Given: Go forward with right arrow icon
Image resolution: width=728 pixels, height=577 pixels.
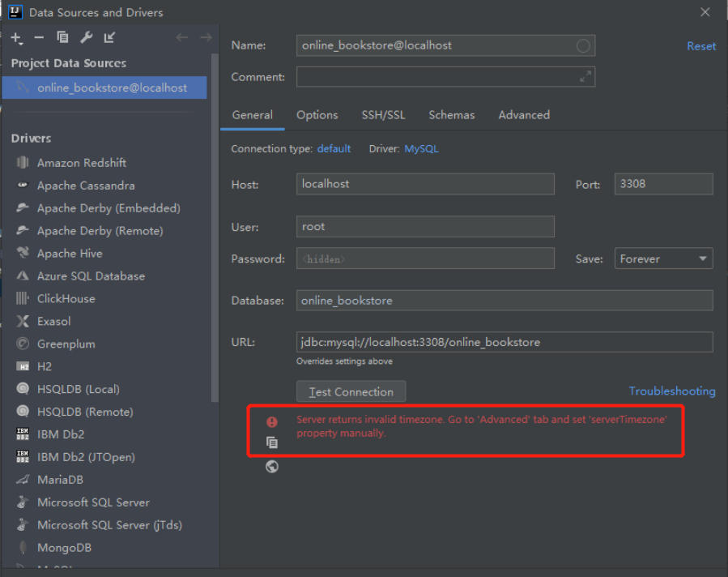Looking at the screenshot, I should pos(206,37).
